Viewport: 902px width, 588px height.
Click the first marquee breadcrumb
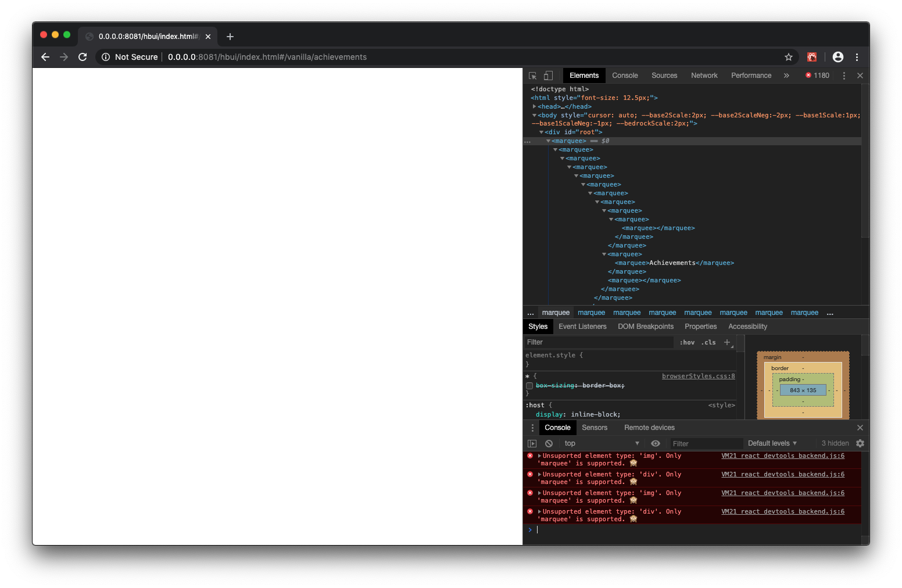(556, 313)
